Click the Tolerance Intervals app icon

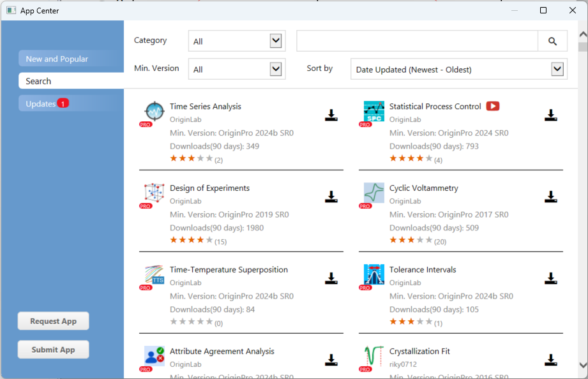point(374,274)
